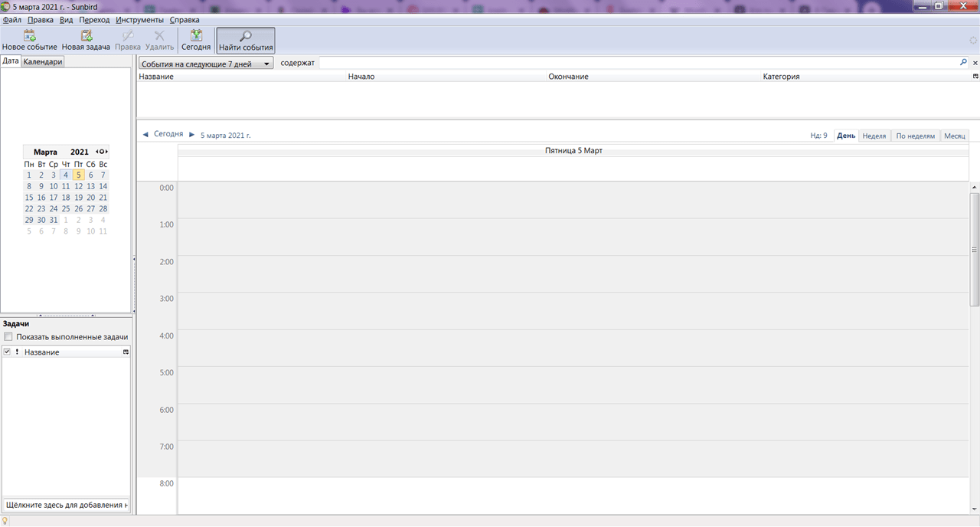Go to next day arrow
Viewport: 980px width, 527px height.
(x=191, y=134)
